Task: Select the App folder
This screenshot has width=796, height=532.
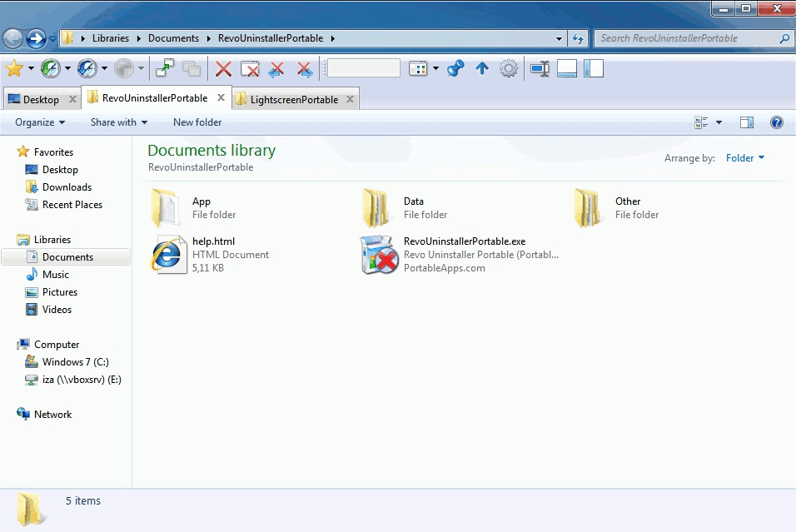Action: point(195,208)
